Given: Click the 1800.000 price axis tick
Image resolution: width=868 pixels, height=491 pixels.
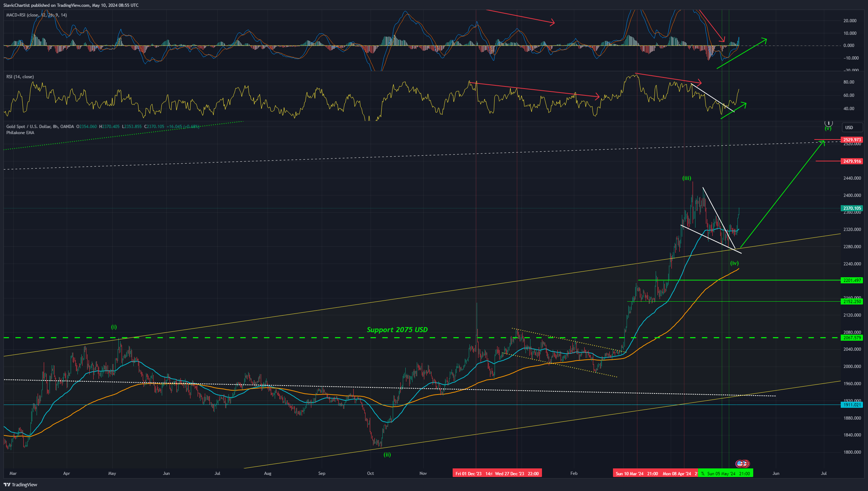Looking at the screenshot, I should pyautogui.click(x=852, y=452).
